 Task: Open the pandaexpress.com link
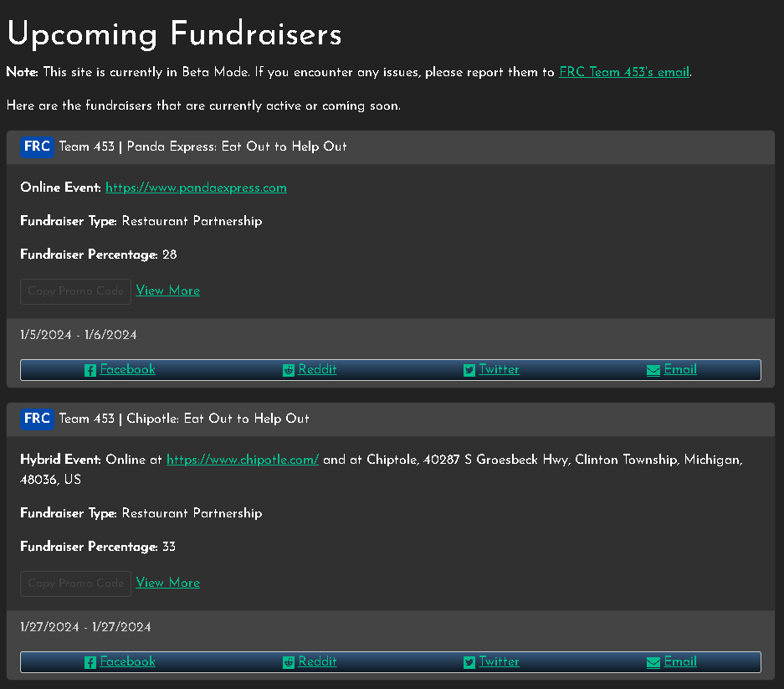(x=196, y=188)
